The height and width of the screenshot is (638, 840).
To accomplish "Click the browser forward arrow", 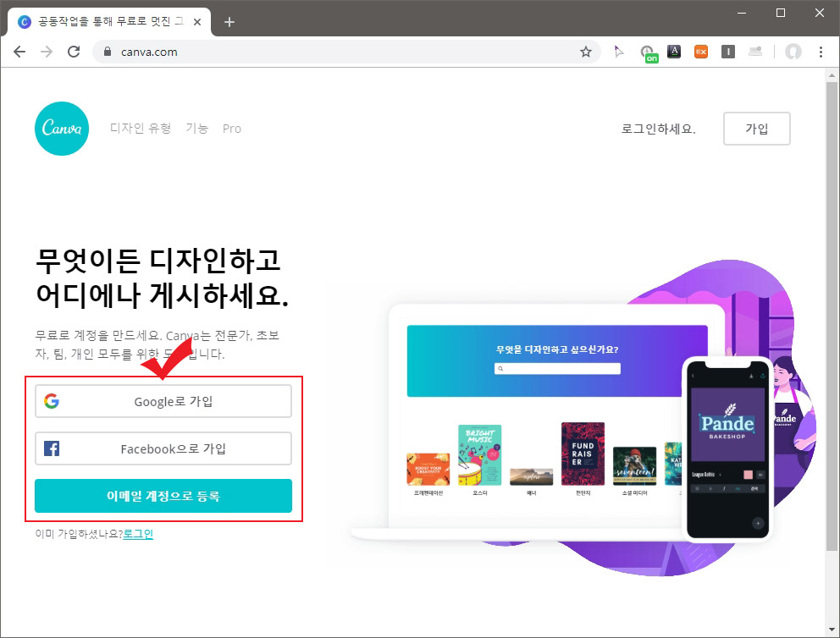I will 47,52.
